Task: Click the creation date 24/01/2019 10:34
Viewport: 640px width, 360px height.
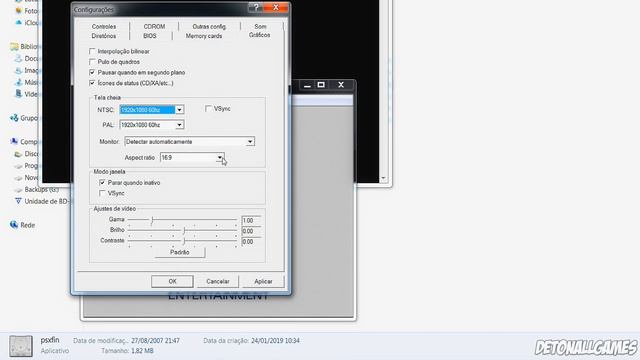Action: [x=276, y=340]
